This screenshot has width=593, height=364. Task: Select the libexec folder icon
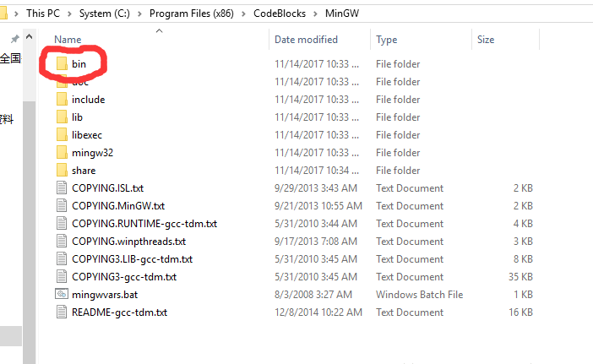tap(62, 135)
